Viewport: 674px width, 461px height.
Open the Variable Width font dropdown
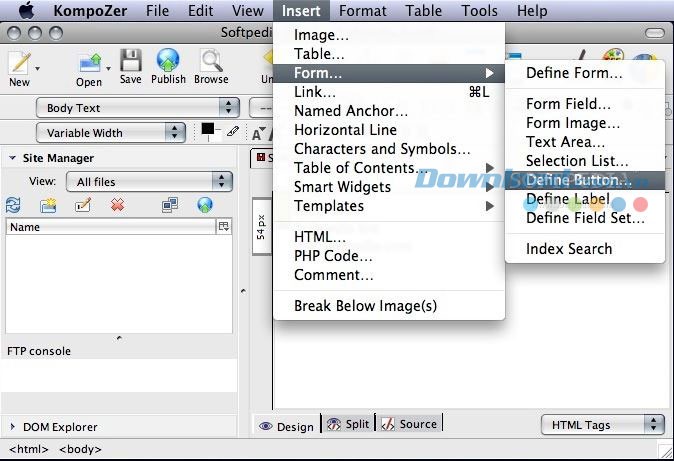111,132
